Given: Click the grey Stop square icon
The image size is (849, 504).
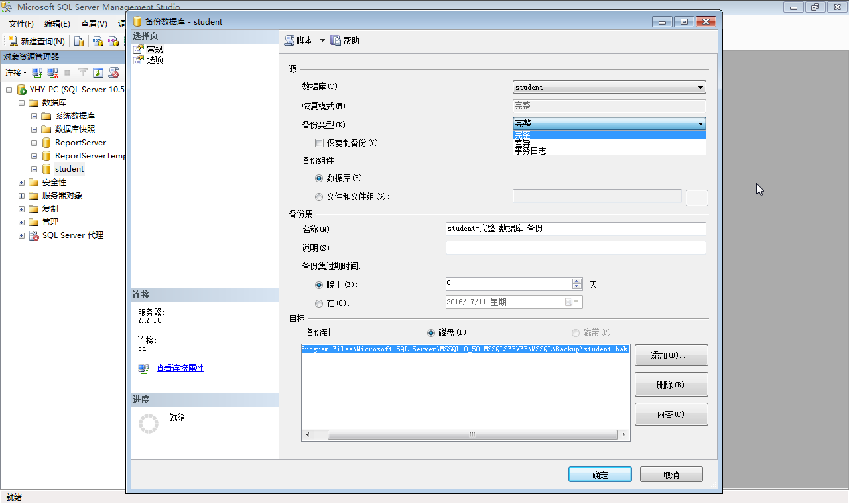Looking at the screenshot, I should tap(67, 73).
